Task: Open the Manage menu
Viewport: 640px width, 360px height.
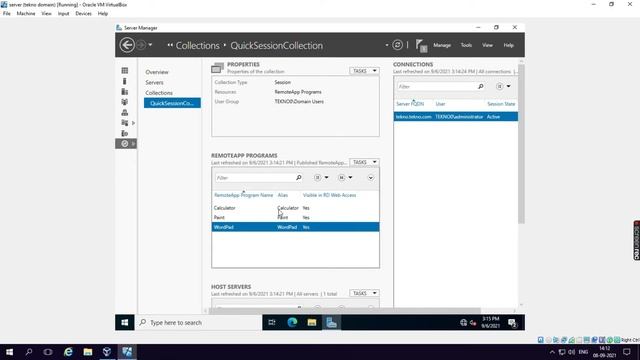Action: [x=442, y=45]
